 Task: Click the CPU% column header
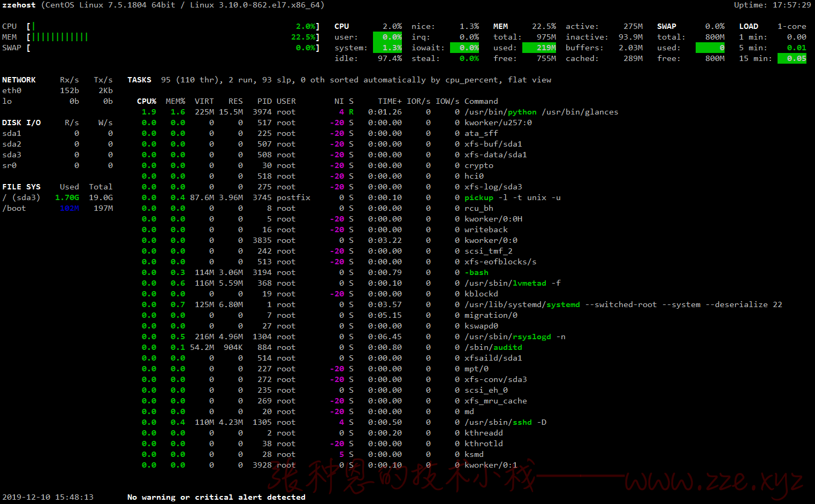click(x=147, y=101)
